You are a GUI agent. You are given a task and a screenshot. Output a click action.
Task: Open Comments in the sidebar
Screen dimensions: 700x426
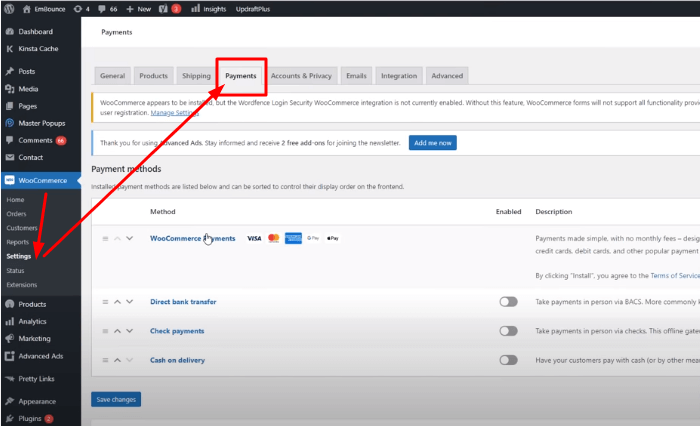pos(35,140)
